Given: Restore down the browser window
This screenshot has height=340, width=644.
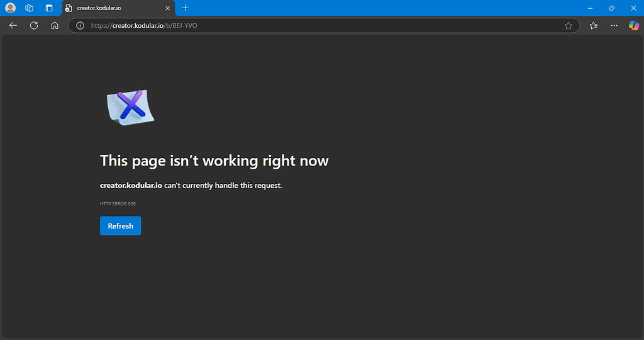Looking at the screenshot, I should pyautogui.click(x=611, y=8).
